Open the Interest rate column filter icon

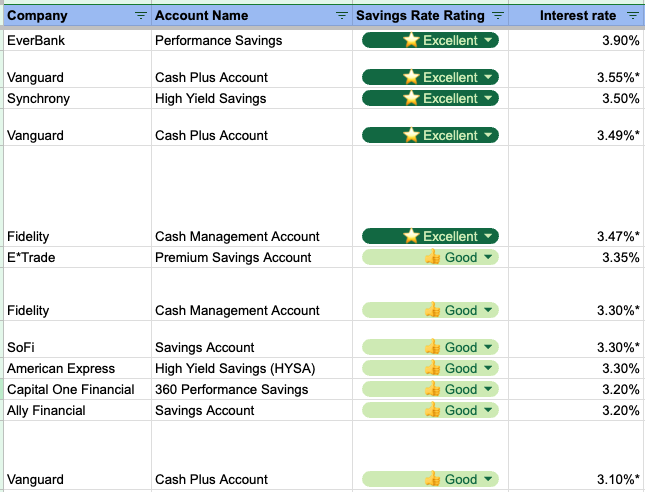(633, 16)
